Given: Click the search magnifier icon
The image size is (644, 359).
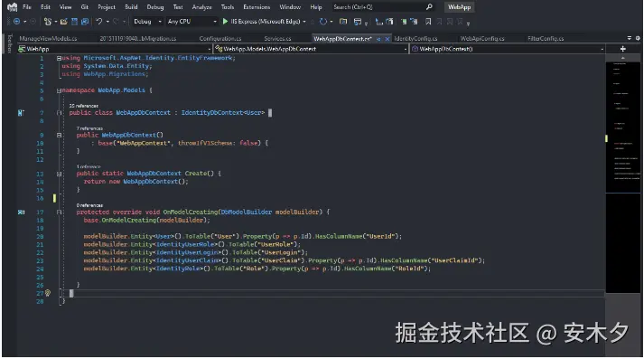Looking at the screenshot, I should click(x=429, y=7).
